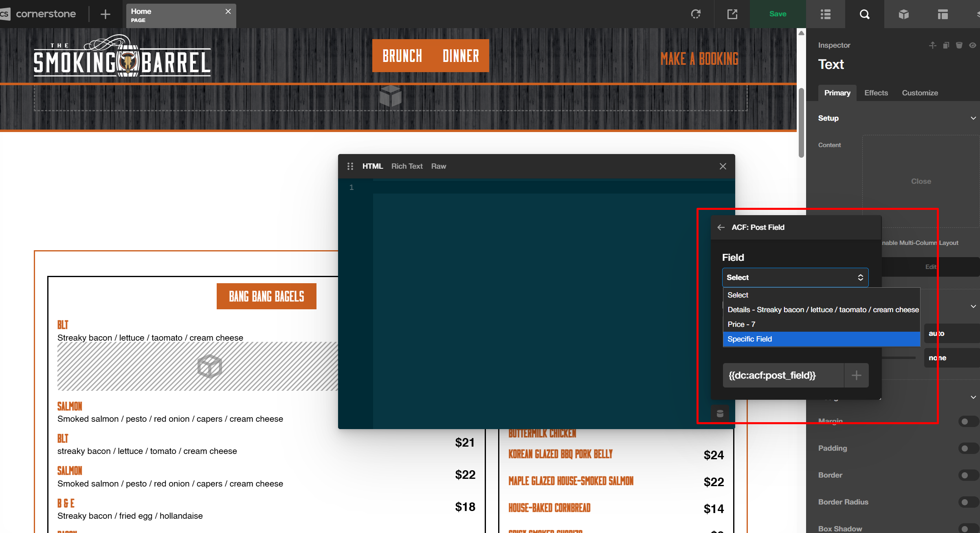Toggle element visibility with the eye icon
The height and width of the screenshot is (533, 980).
point(973,45)
